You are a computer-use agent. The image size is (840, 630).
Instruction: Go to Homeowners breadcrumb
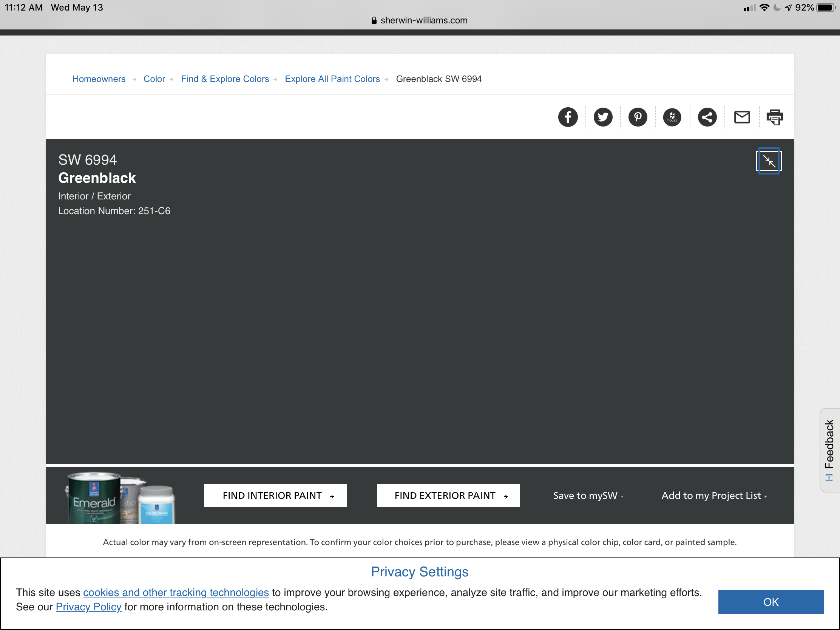[99, 79]
